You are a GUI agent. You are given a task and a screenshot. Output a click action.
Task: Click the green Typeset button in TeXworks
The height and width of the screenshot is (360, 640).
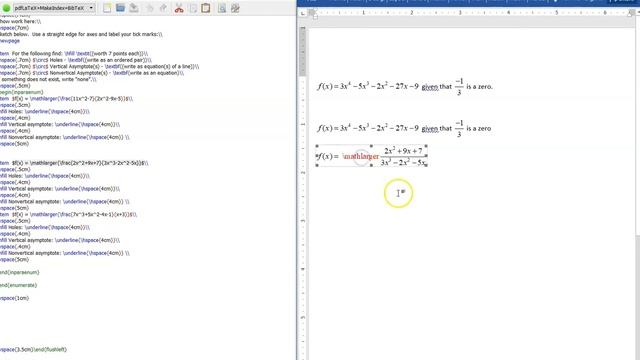pos(6,8)
